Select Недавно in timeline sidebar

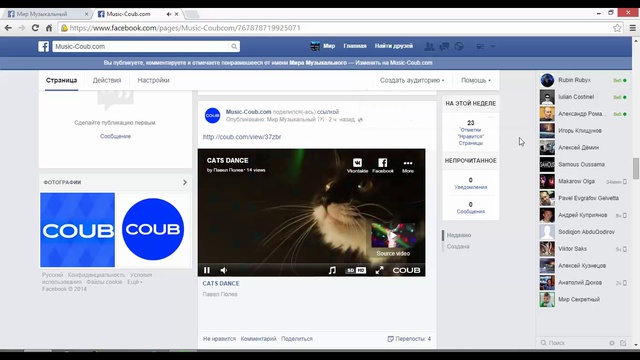point(459,235)
